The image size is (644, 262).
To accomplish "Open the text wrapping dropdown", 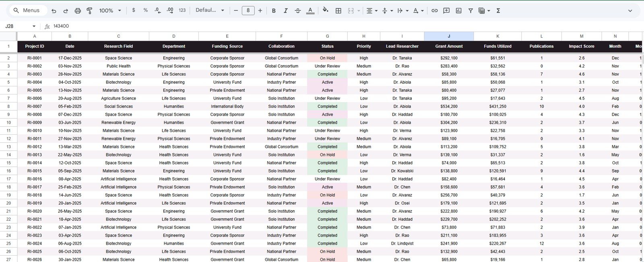I will 402,11.
